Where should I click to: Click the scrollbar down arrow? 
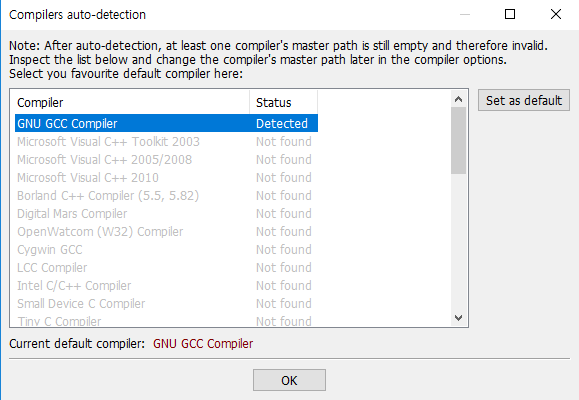pyautogui.click(x=459, y=318)
